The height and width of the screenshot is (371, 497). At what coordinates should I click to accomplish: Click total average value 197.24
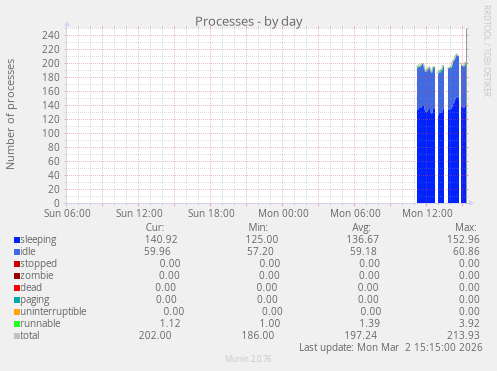360,335
